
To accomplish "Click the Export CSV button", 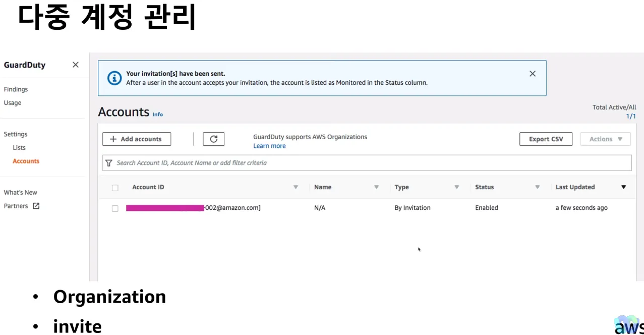I will (546, 139).
